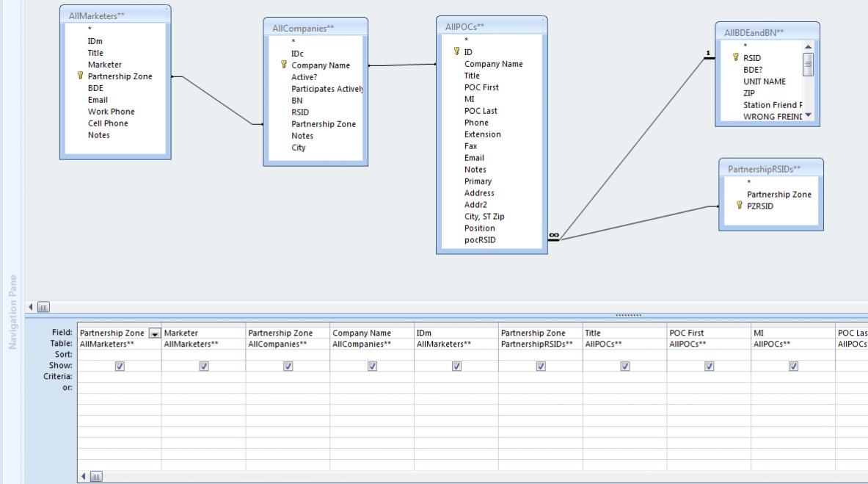The image size is (868, 484).
Task: Select the join line between AllCompanies and AllPOCs
Action: click(x=402, y=65)
